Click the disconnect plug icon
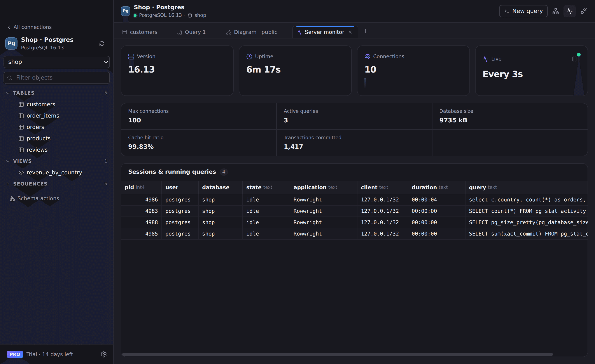This screenshot has width=595, height=364. click(584, 11)
